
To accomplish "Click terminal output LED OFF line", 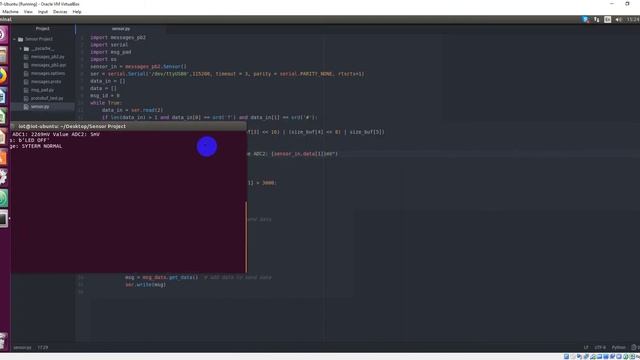I will 30,140.
